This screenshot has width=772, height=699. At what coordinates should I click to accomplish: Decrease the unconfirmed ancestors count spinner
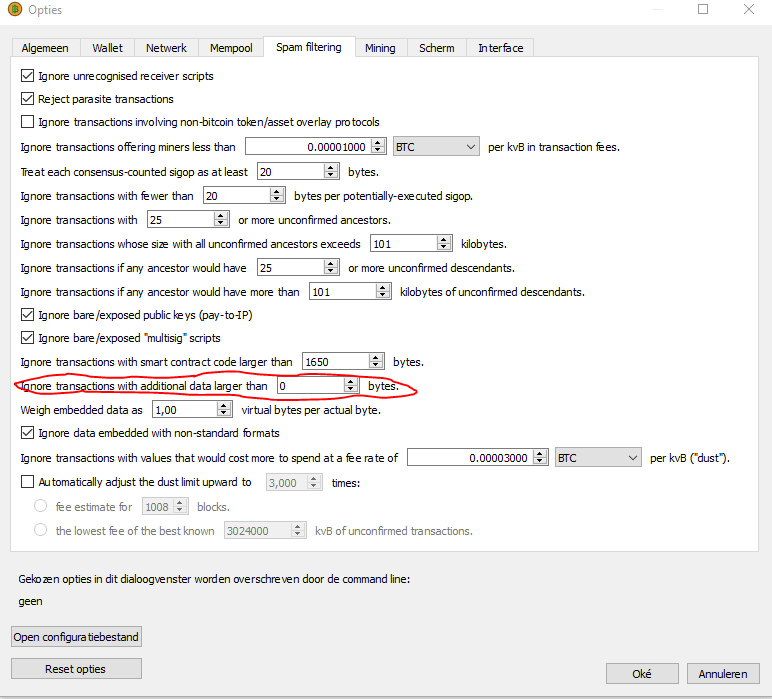pyautogui.click(x=221, y=224)
